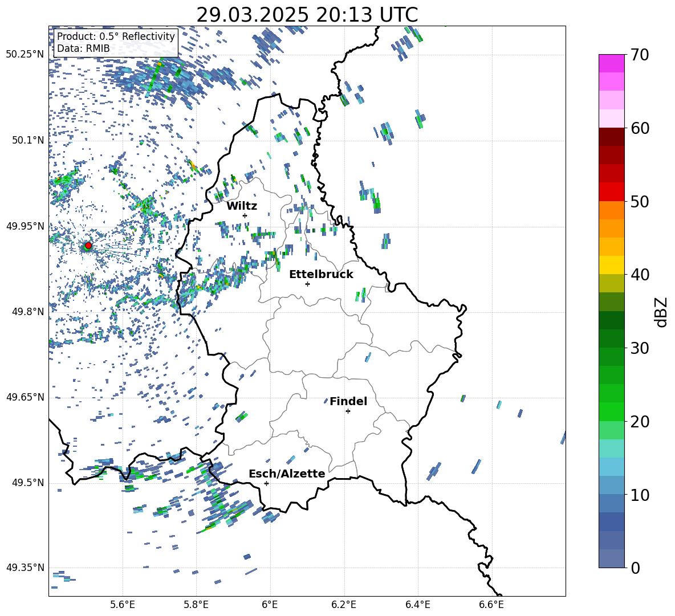Click the 30 tick on the colorbar
This screenshot has height=616, width=675.
640,348
